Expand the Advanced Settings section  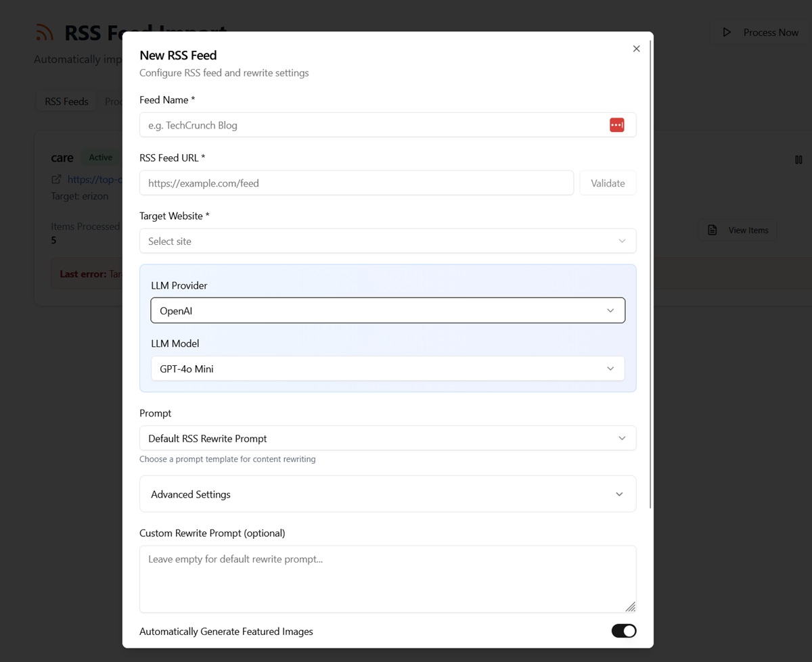coord(387,494)
